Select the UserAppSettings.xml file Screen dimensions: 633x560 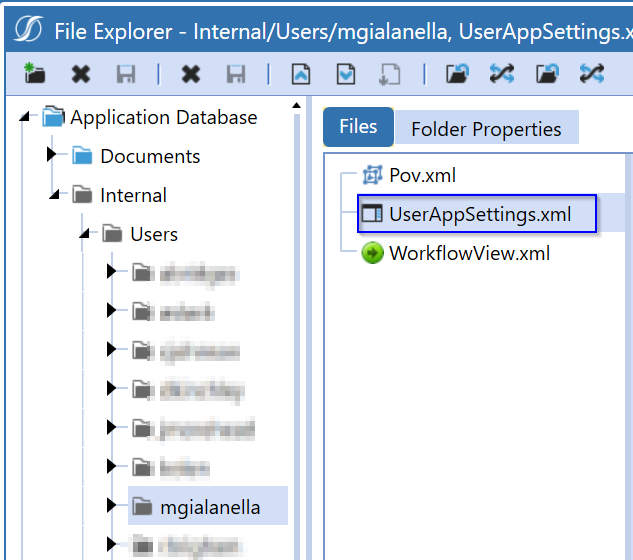[477, 214]
